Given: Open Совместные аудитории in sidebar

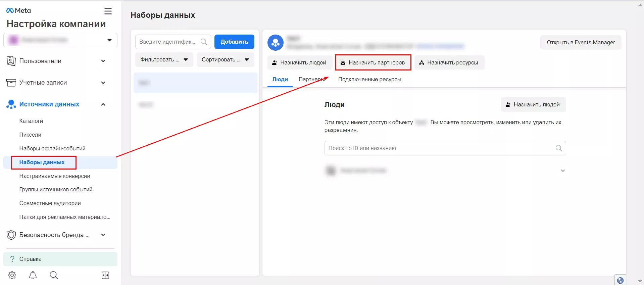Looking at the screenshot, I should coord(50,203).
